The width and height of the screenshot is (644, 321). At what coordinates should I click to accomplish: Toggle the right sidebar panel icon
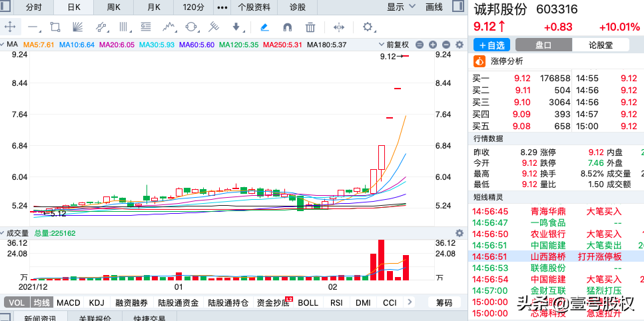coord(458,6)
